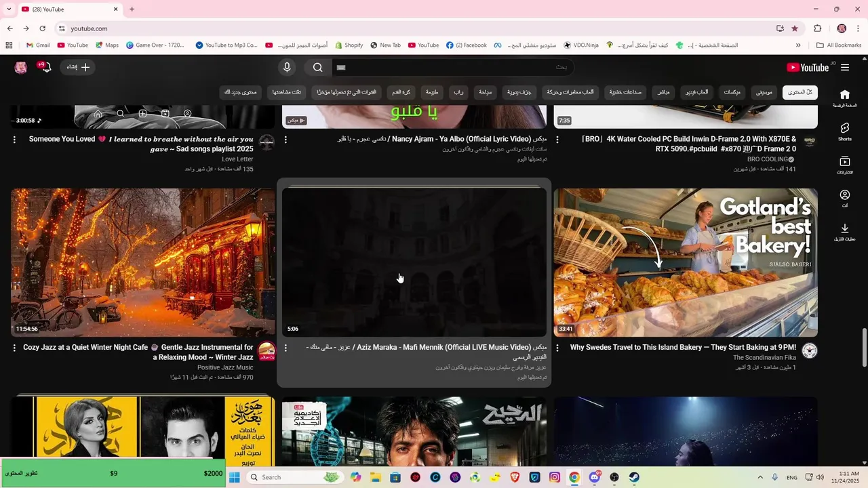Open the 4K Water Cooled PC Build title
The width and height of the screenshot is (868, 488).
[x=689, y=144]
